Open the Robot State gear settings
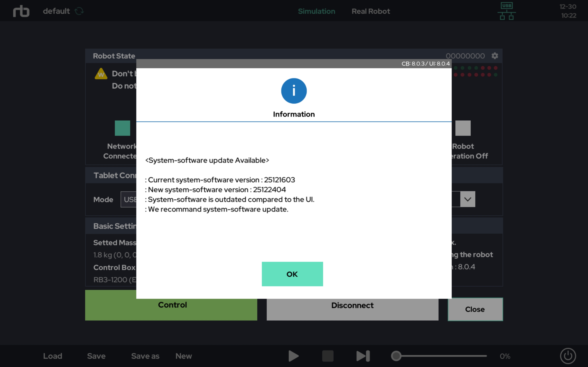Screen dimensions: 588x367 pos(494,56)
